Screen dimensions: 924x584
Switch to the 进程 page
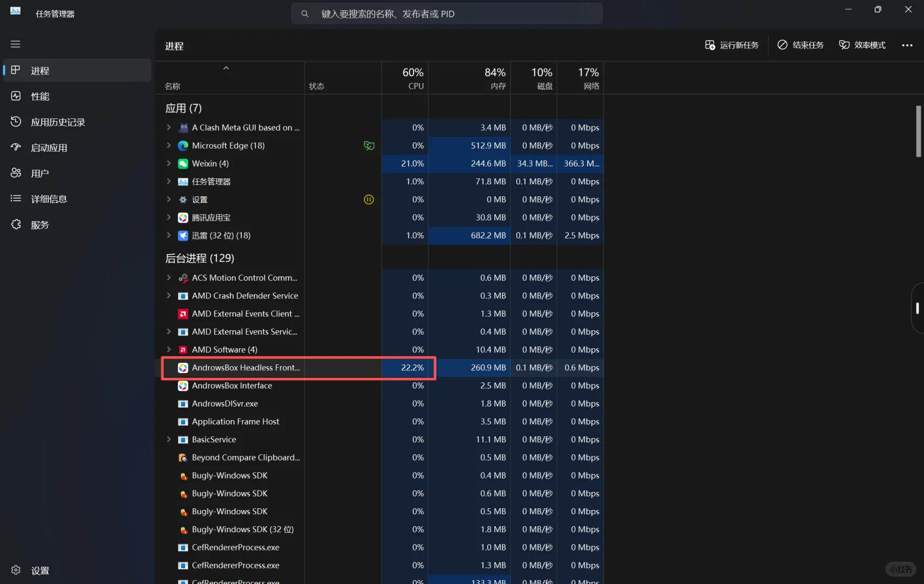point(77,70)
